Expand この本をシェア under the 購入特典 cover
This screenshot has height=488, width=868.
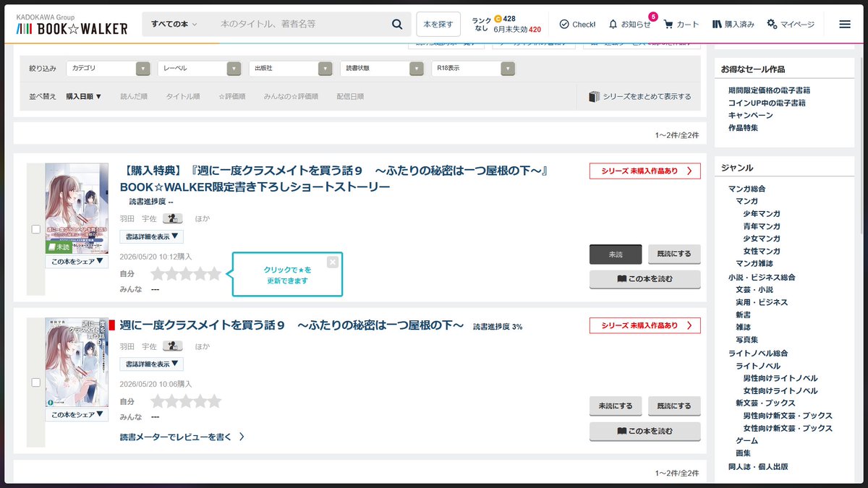tap(77, 262)
